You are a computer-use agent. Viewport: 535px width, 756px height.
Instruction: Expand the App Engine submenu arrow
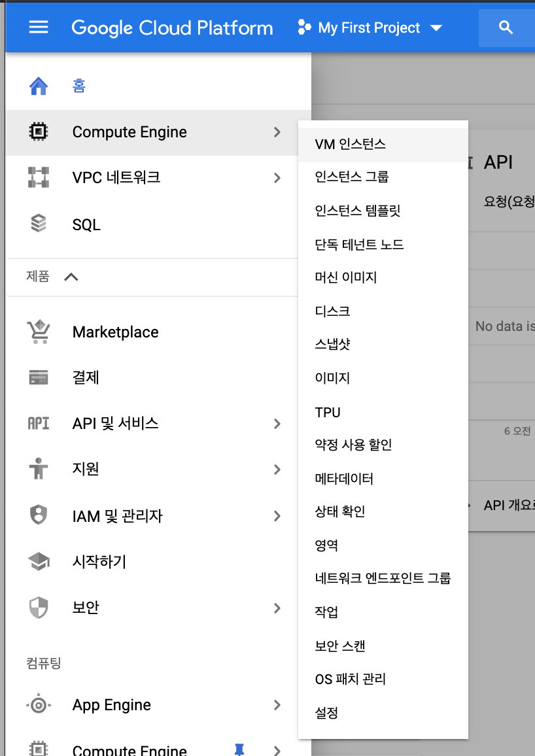[277, 705]
